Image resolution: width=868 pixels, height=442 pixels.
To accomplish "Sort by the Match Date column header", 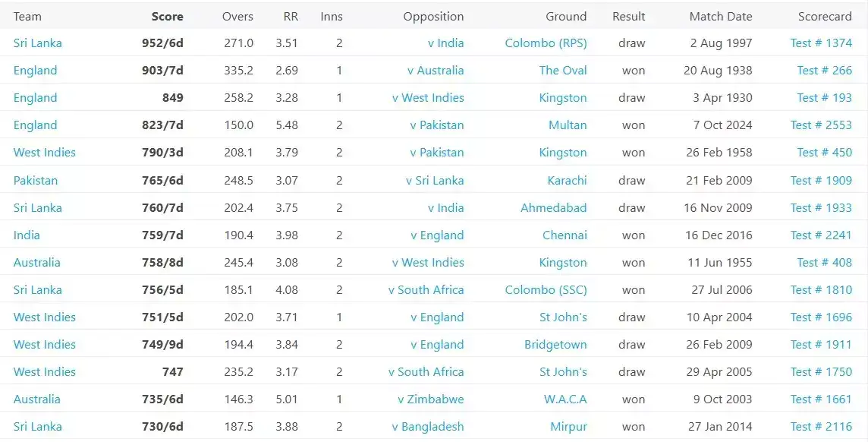I will click(x=719, y=16).
